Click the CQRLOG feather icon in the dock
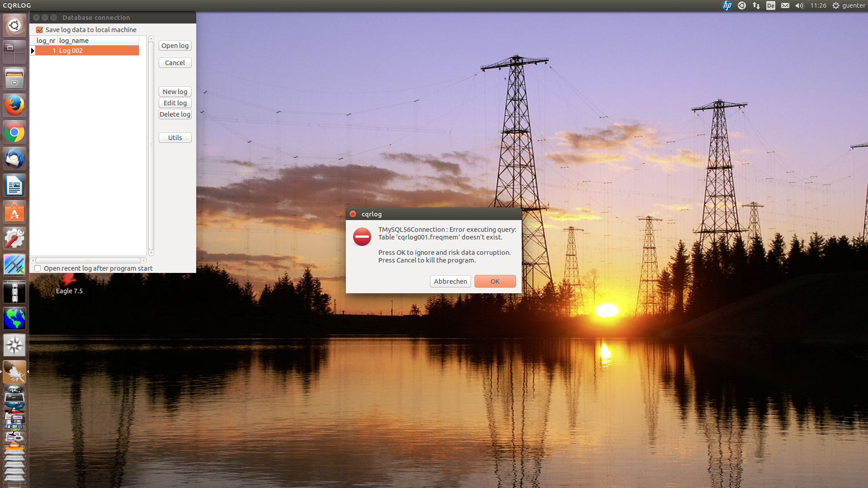The height and width of the screenshot is (488, 868). point(14,372)
